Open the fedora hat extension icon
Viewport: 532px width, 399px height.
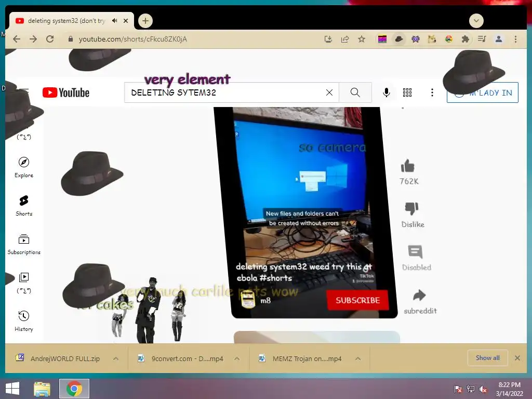click(x=399, y=39)
